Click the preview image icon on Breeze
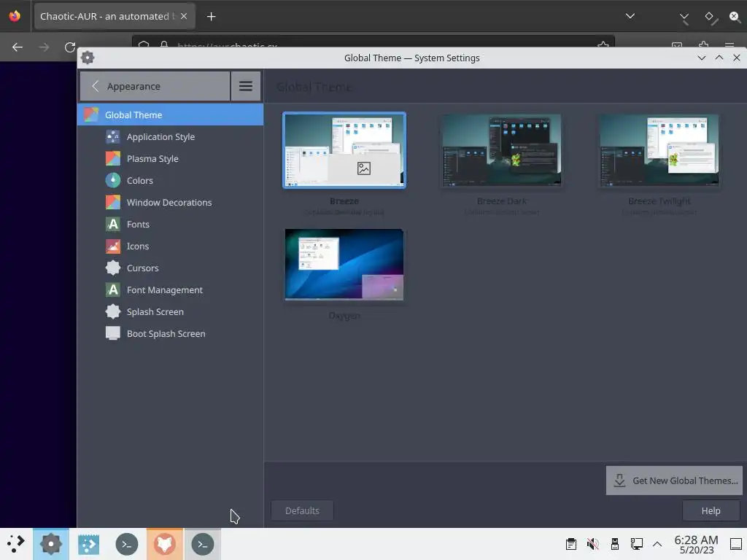This screenshot has height=560, width=747. pos(364,168)
